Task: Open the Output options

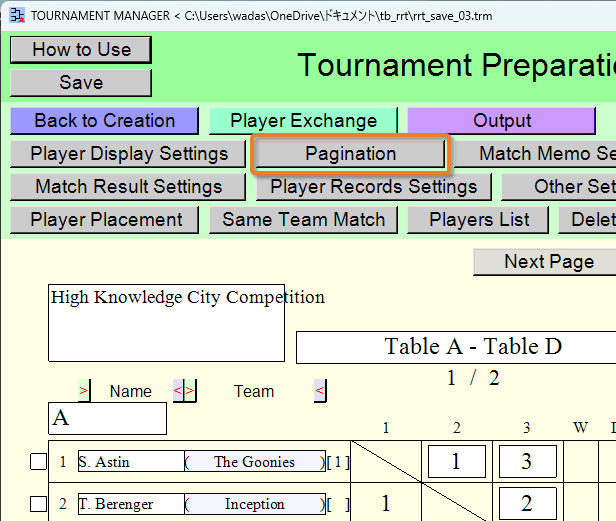Action: click(x=502, y=121)
